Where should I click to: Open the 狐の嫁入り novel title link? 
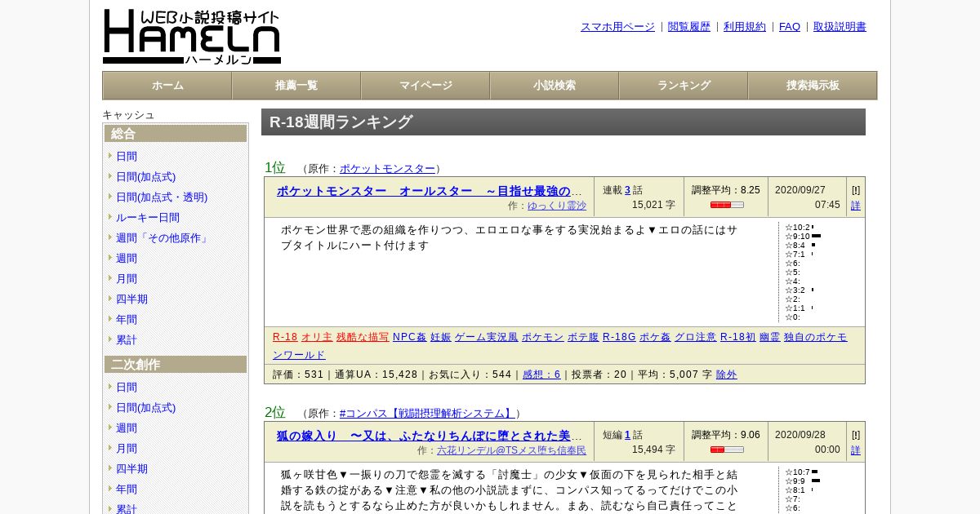430,436
